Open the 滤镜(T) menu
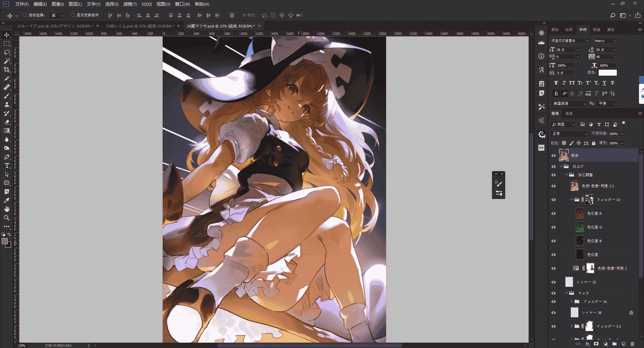 tap(130, 4)
